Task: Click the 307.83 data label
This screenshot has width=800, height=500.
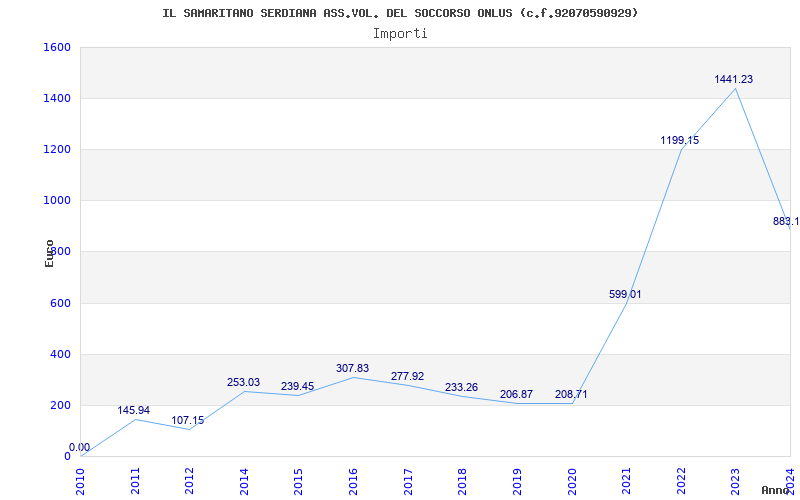Action: click(x=353, y=368)
